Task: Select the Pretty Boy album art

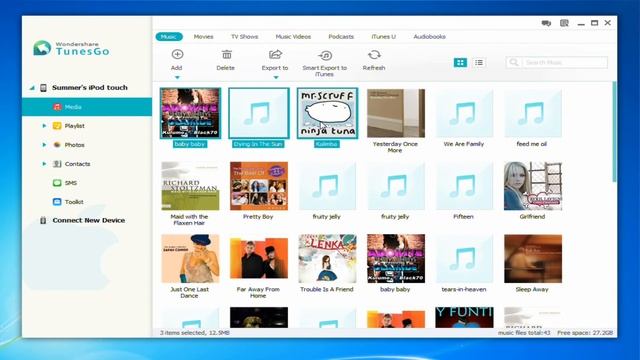Action: click(x=259, y=186)
